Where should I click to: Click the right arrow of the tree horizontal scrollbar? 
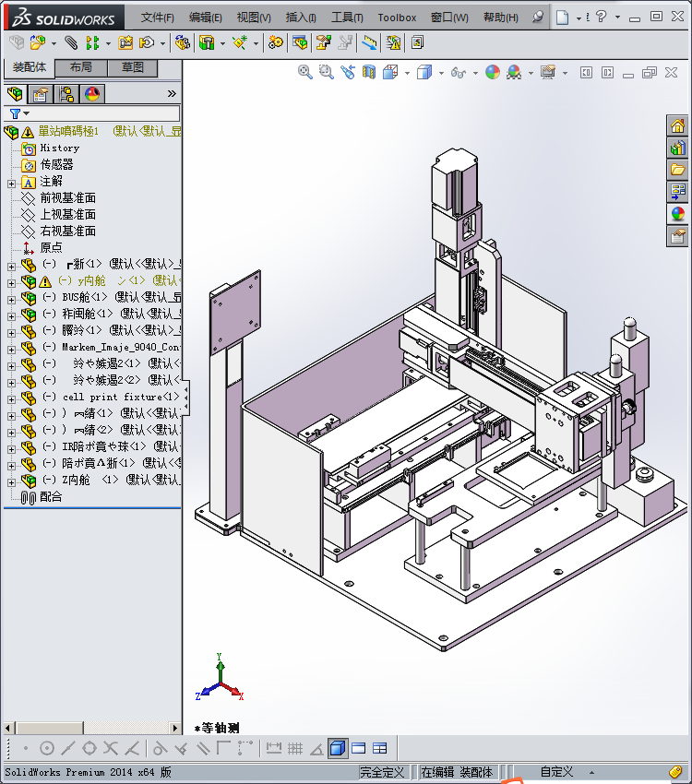[175, 728]
